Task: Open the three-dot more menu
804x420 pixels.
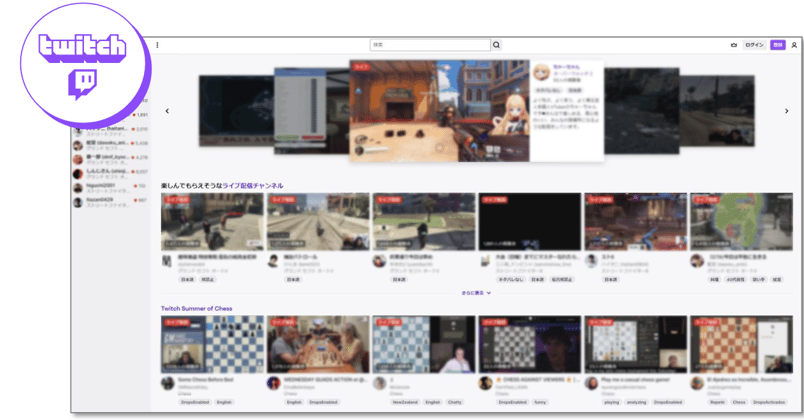Action: [x=157, y=45]
